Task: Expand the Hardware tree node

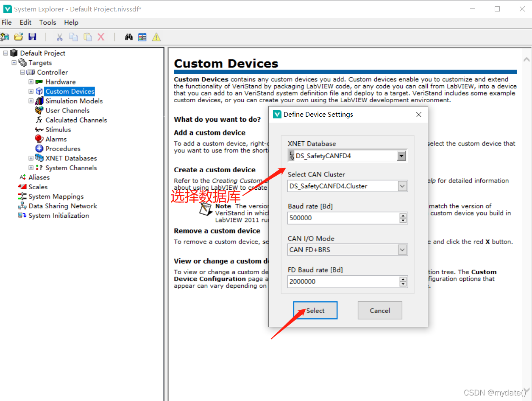Action: [x=31, y=82]
